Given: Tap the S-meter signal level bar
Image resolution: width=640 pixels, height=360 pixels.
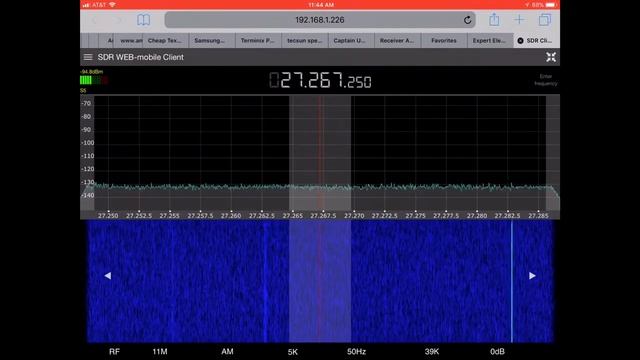Looking at the screenshot, I should tap(94, 80).
